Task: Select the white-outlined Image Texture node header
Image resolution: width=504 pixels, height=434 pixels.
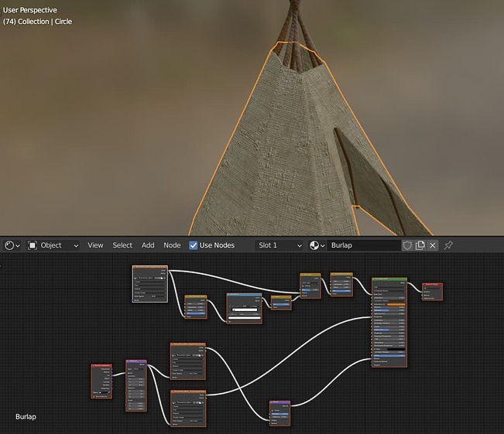Action: click(x=149, y=267)
